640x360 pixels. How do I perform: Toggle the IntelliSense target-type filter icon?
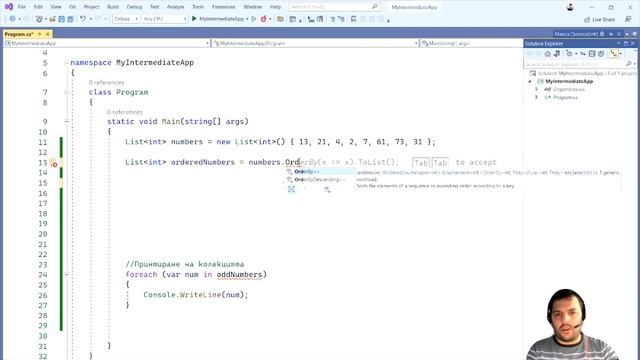point(291,189)
